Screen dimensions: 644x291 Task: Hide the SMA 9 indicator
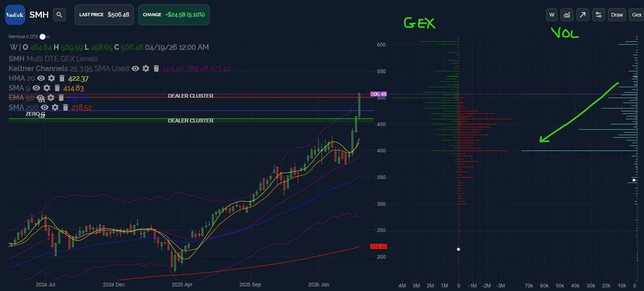[x=36, y=88]
